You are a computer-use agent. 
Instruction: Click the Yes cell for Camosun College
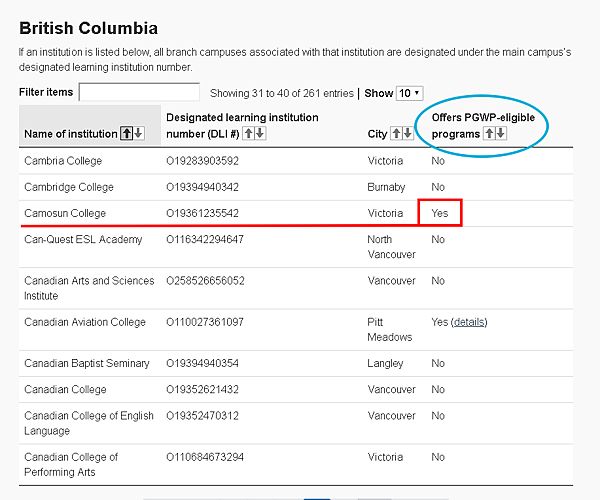[440, 213]
